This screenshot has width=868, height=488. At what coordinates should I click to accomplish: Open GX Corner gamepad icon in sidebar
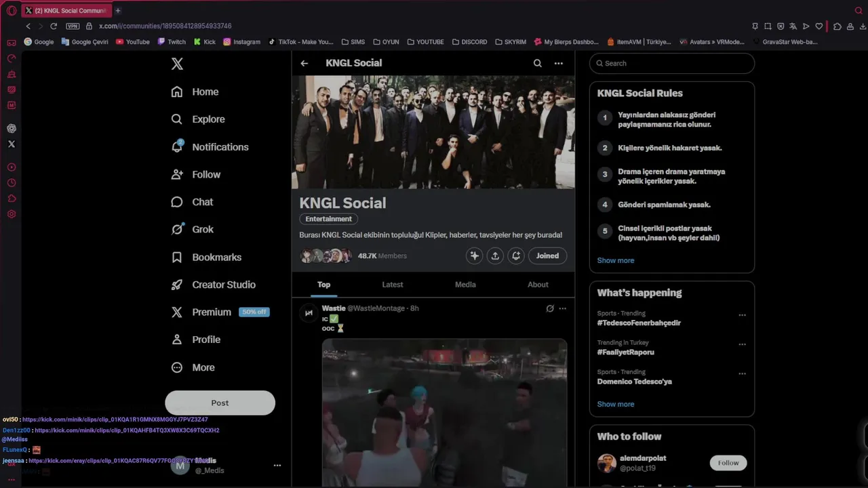point(12,43)
